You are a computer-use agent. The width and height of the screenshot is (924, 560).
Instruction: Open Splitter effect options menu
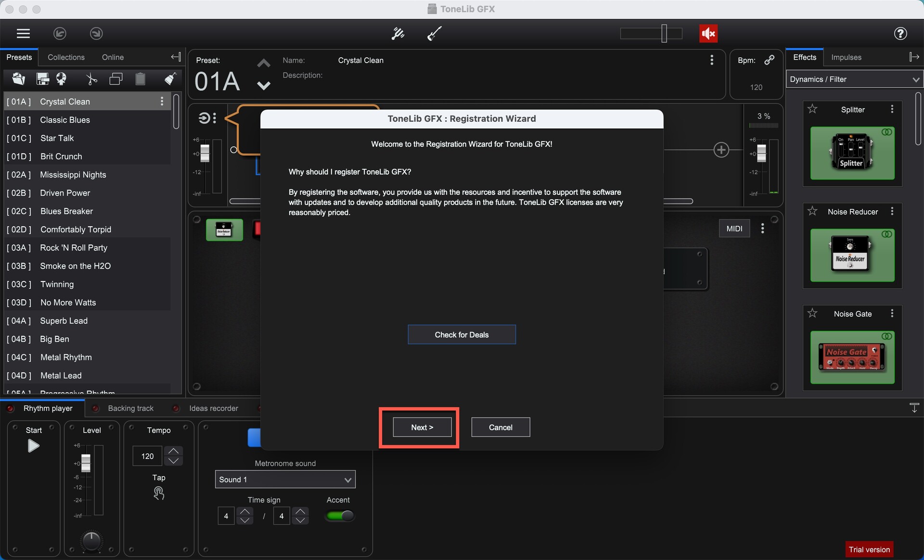coord(892,109)
